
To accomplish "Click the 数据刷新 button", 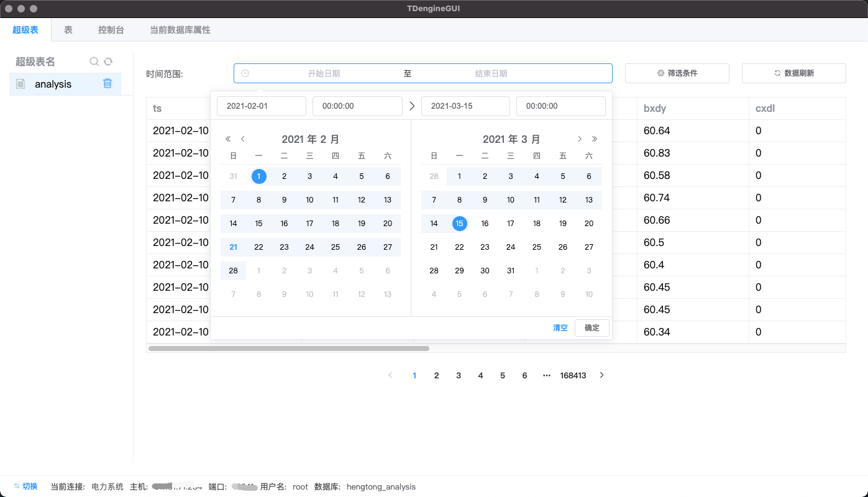I will tap(794, 73).
